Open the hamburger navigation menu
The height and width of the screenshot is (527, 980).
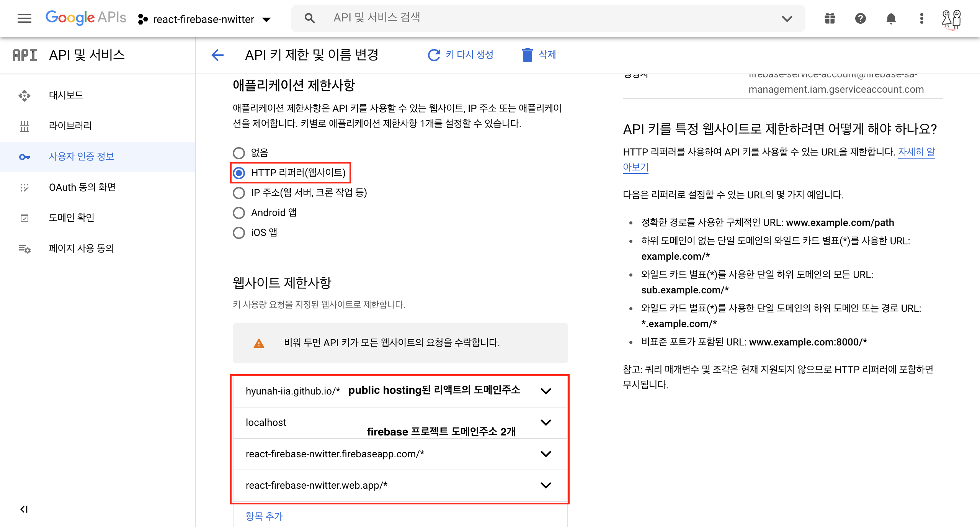(x=24, y=18)
